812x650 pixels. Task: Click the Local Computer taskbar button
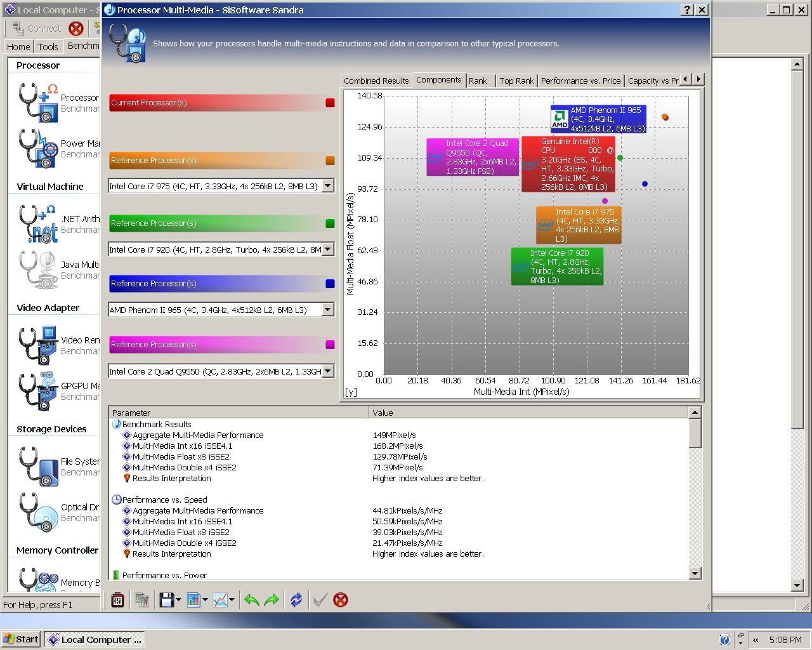pos(95,639)
